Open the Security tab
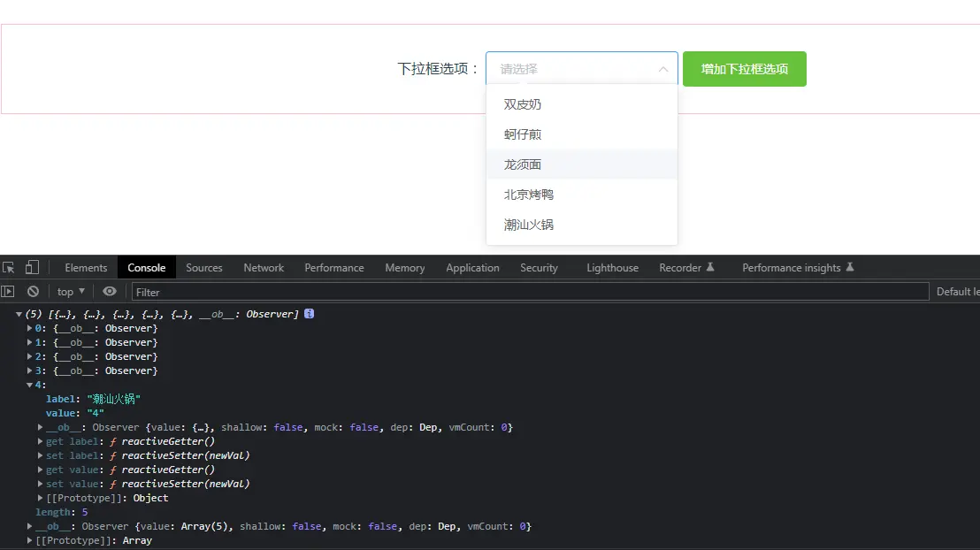 (539, 268)
